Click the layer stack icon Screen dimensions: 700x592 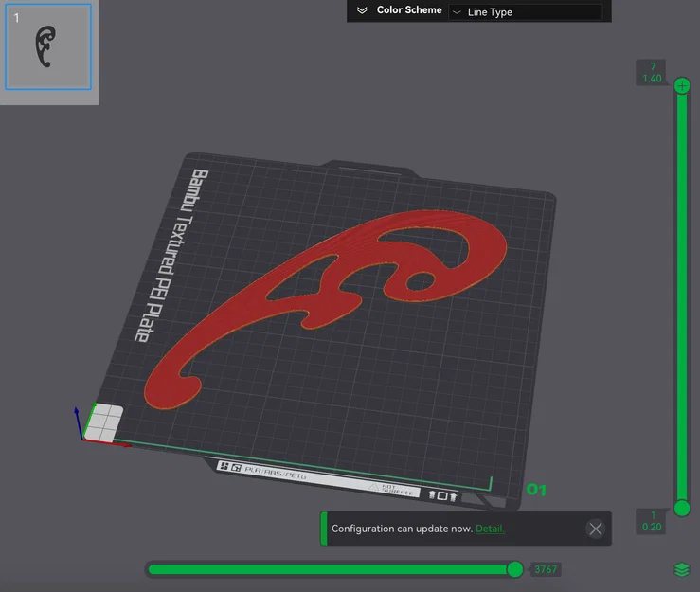coord(681,569)
